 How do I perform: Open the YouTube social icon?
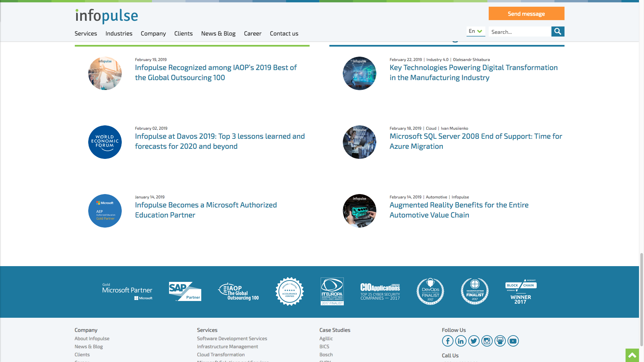click(x=513, y=341)
